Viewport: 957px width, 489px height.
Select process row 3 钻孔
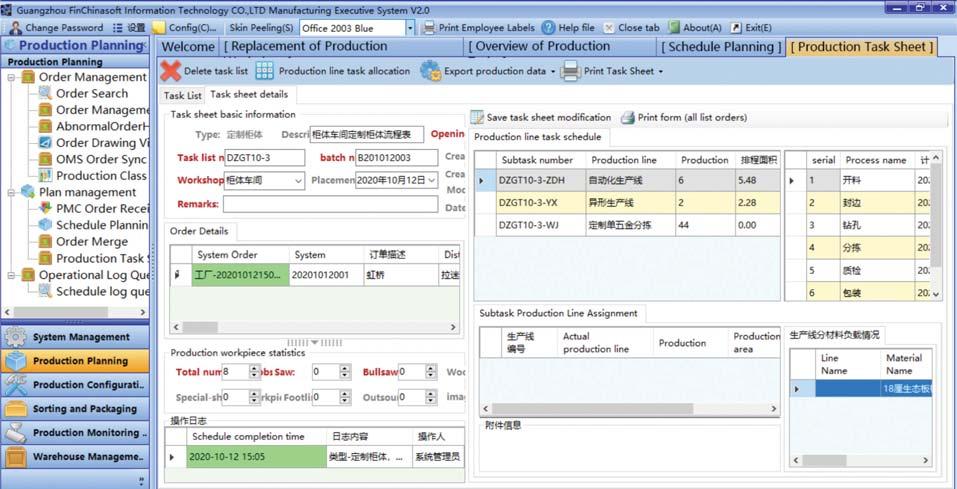(x=858, y=225)
